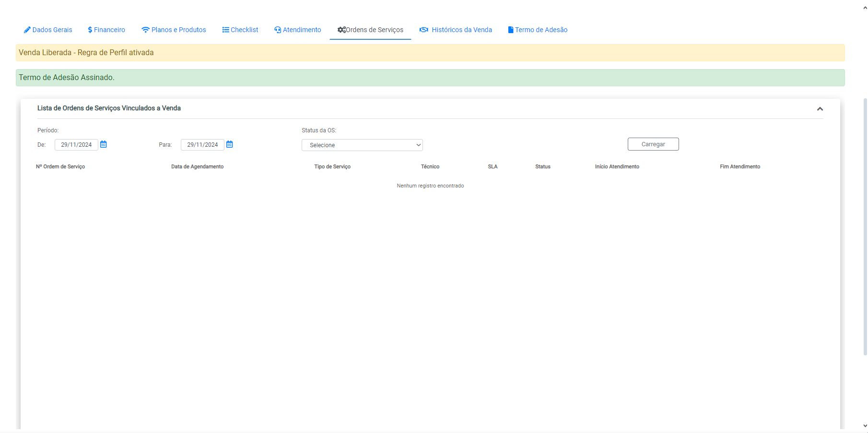The height and width of the screenshot is (433, 868).
Task: Click the list icon beside Checklist
Action: point(225,30)
